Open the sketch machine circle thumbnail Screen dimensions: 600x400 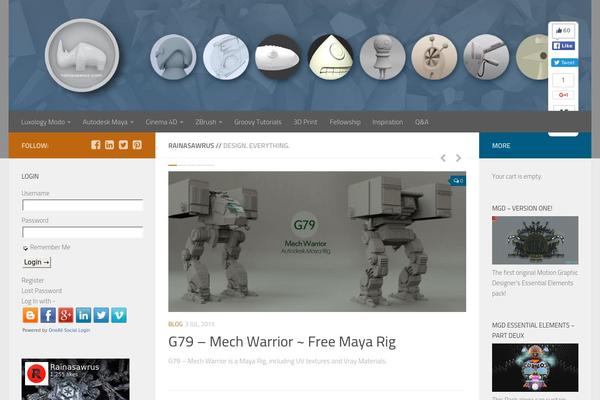(226, 57)
